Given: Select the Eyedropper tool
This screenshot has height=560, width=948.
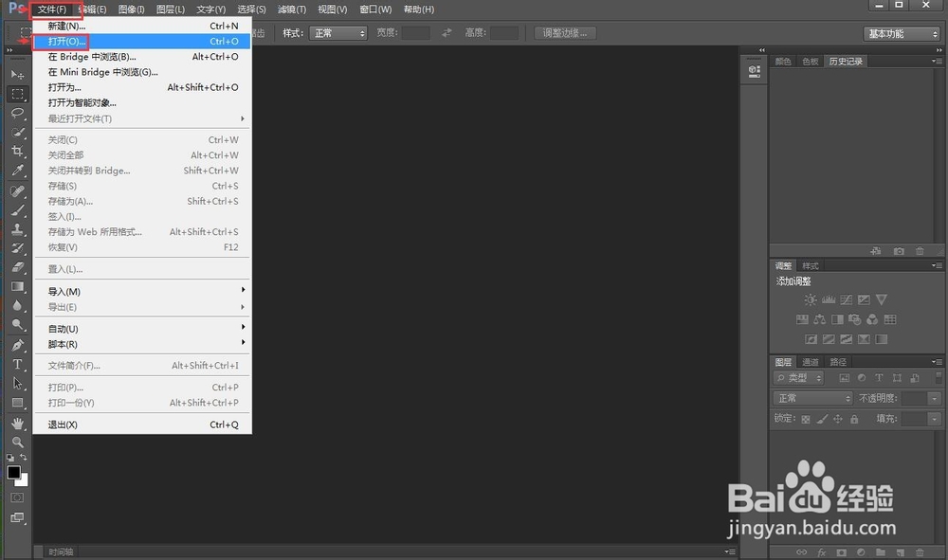Looking at the screenshot, I should (17, 171).
